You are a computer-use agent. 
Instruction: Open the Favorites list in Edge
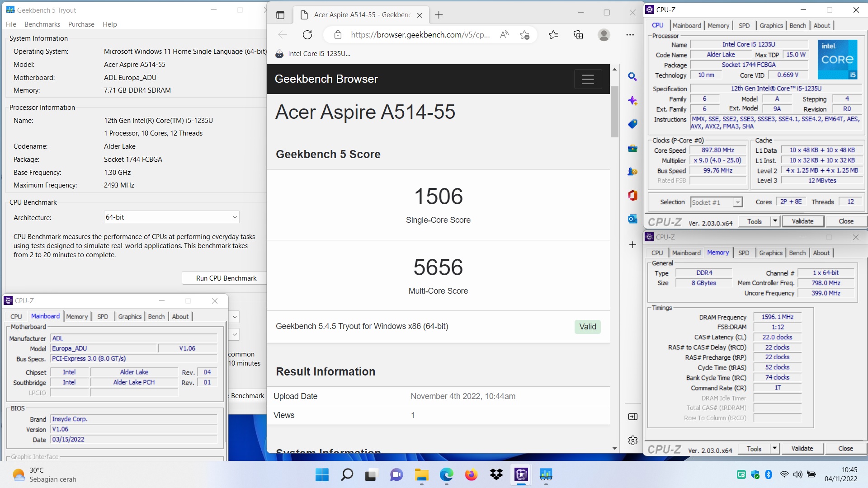553,35
